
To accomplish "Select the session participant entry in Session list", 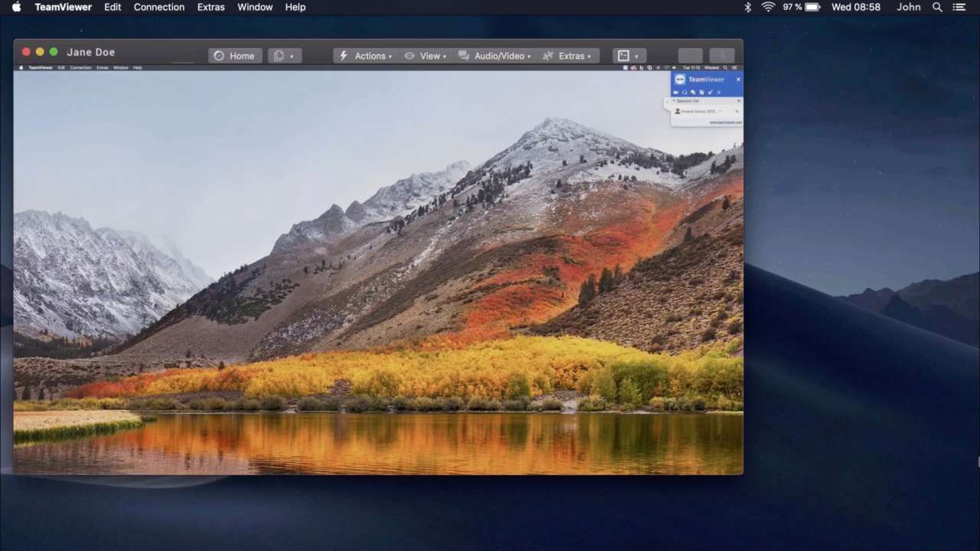I will coord(706,112).
